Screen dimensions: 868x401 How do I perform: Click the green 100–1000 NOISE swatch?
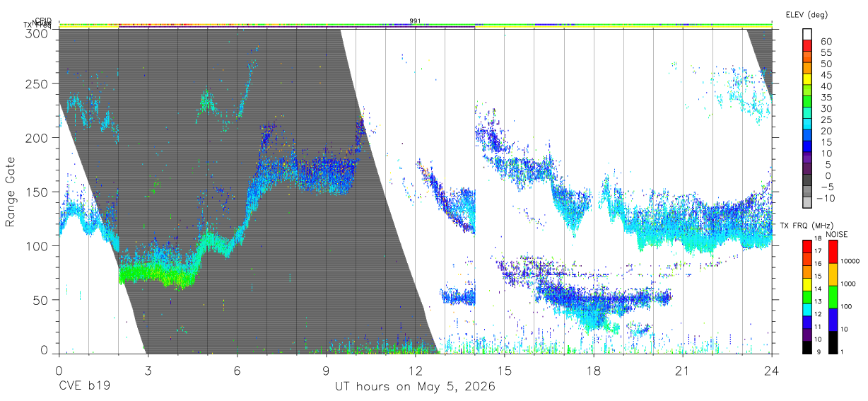pyautogui.click(x=833, y=296)
